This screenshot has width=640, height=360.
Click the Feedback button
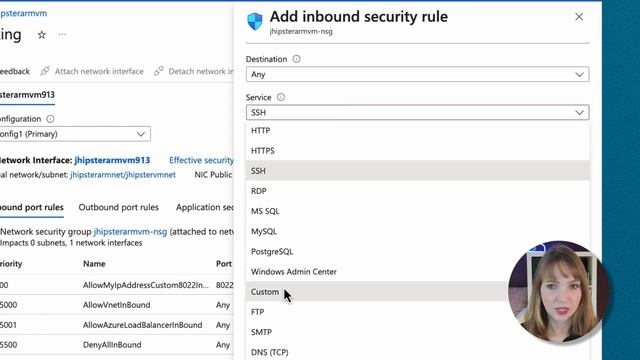15,71
